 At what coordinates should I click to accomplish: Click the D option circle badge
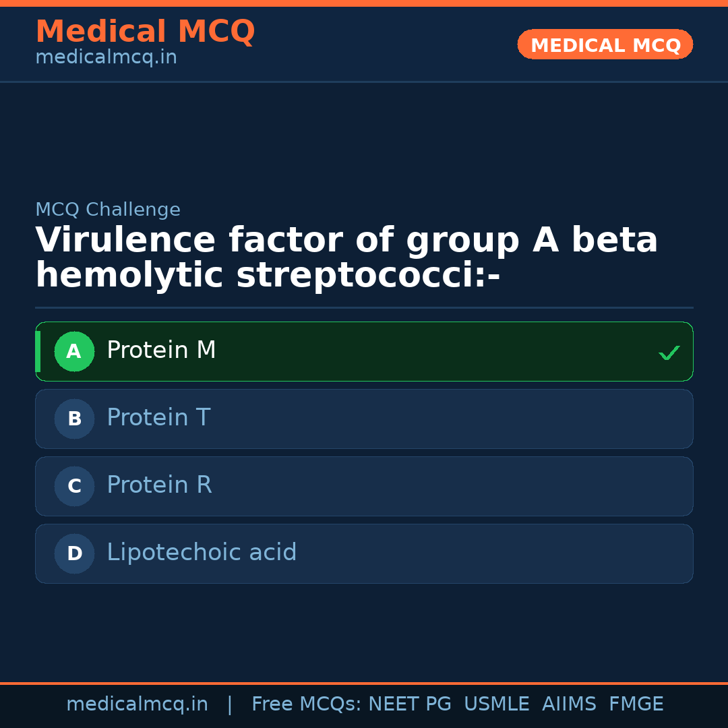click(x=74, y=553)
